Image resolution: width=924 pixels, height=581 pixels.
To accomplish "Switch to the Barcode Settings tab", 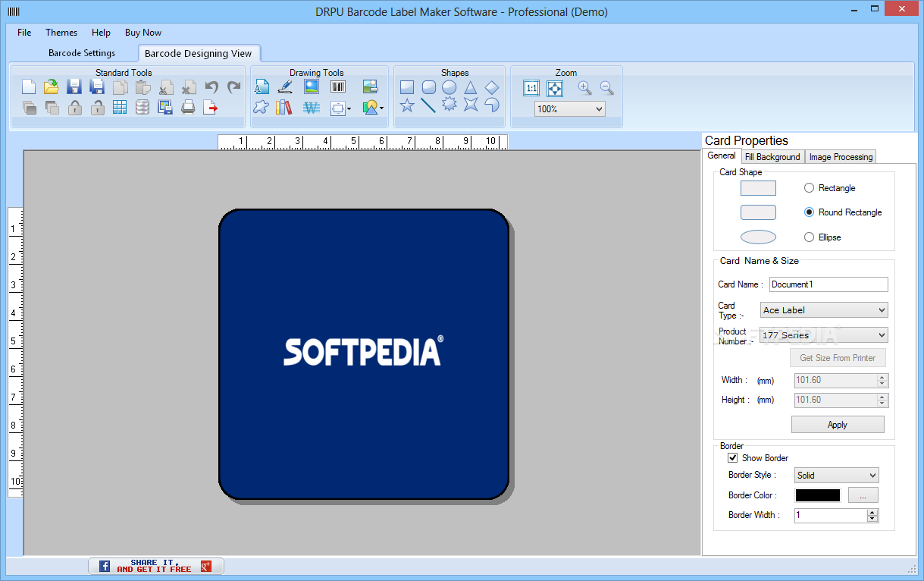I will (82, 53).
